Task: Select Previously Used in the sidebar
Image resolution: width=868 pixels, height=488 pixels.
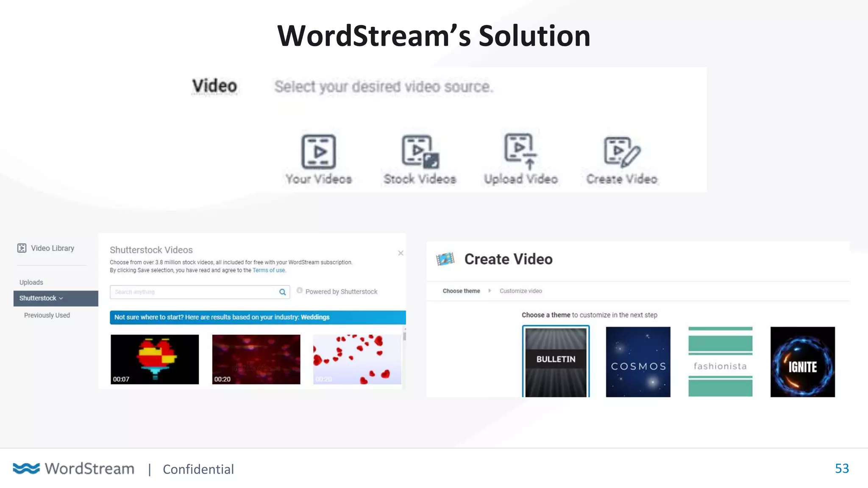Action: click(x=47, y=315)
